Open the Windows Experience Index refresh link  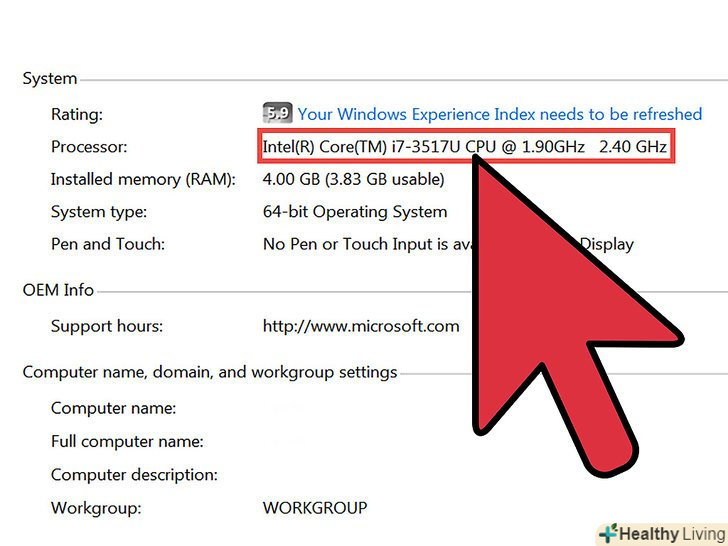(500, 114)
